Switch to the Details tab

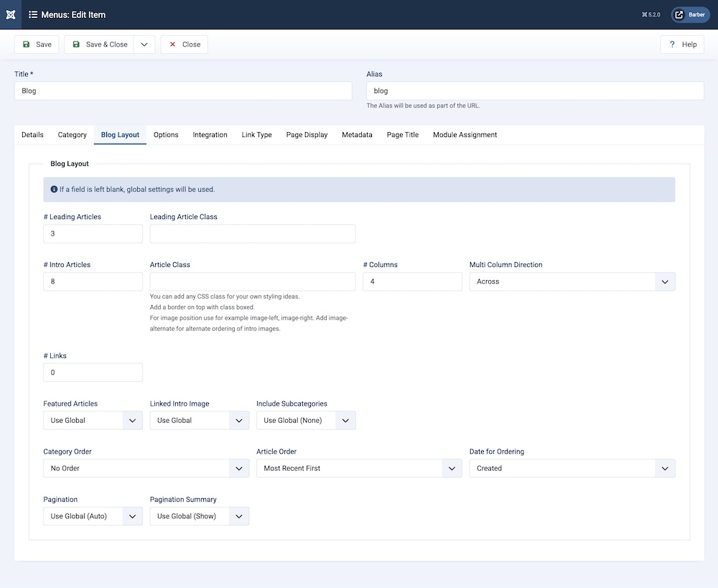tap(32, 135)
